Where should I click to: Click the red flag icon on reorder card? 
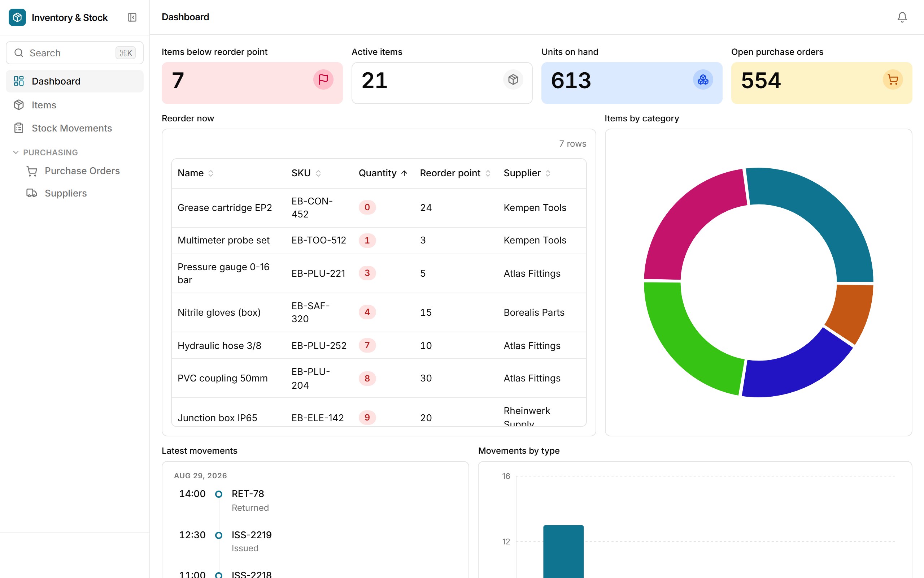pos(323,79)
